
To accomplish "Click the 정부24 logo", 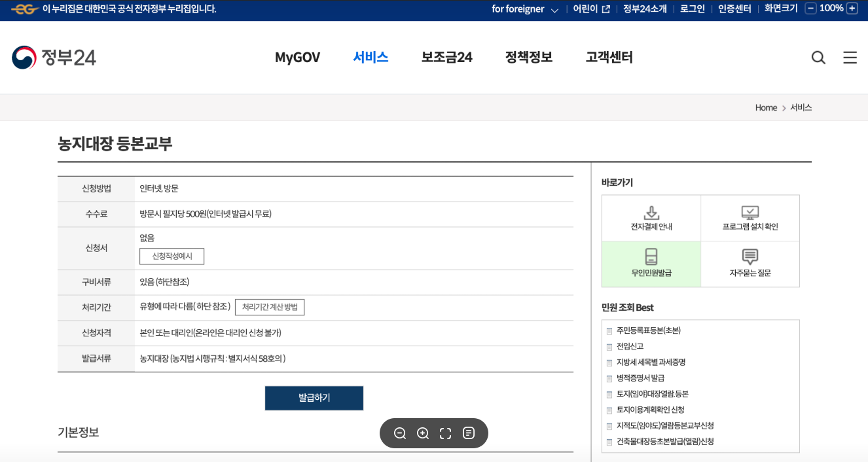I will point(54,58).
